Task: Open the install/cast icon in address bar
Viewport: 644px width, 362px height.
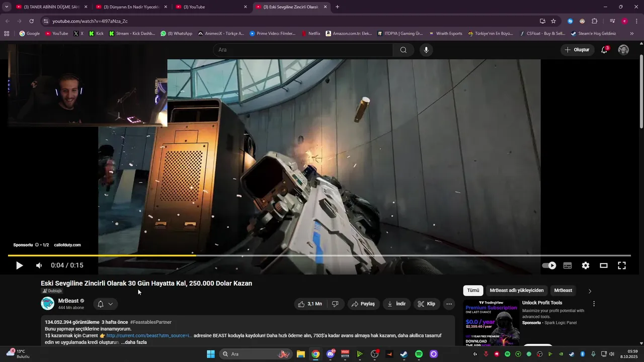Action: coord(542,21)
